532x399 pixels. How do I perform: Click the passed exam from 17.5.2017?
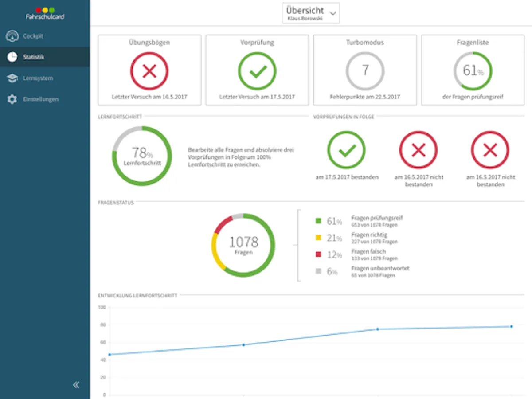click(x=347, y=150)
